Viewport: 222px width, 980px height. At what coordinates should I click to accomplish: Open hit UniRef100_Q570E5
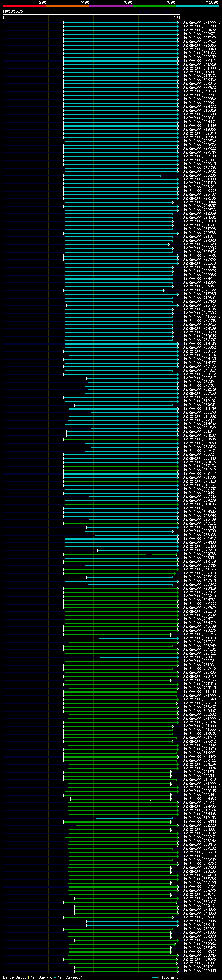199,41
